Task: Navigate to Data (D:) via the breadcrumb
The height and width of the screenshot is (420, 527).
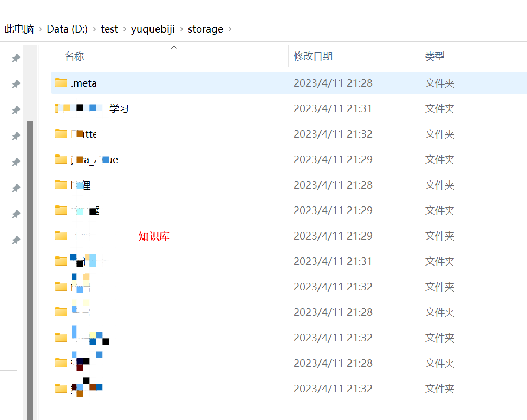Action: pos(67,29)
